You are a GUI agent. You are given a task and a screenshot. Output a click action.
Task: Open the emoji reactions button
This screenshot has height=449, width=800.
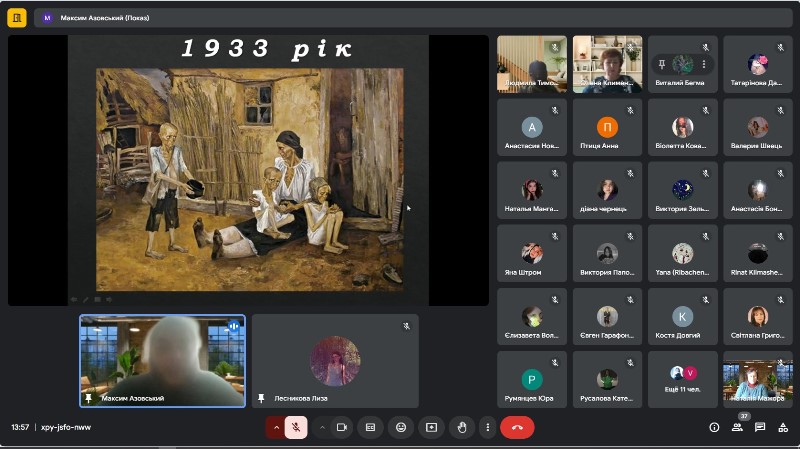pos(401,428)
